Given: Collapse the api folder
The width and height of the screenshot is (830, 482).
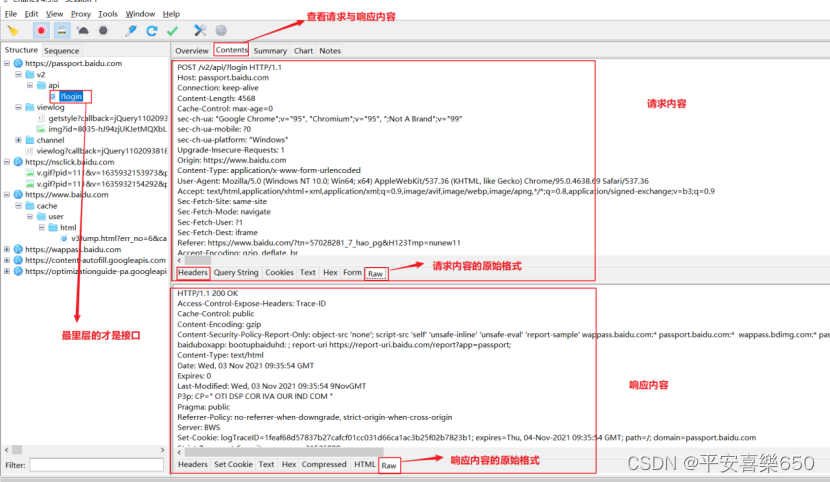Looking at the screenshot, I should (x=30, y=85).
